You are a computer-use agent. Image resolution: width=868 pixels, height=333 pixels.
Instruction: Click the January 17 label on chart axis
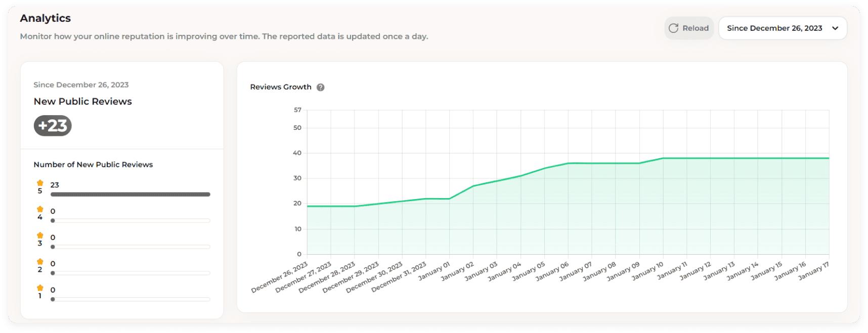pos(814,271)
